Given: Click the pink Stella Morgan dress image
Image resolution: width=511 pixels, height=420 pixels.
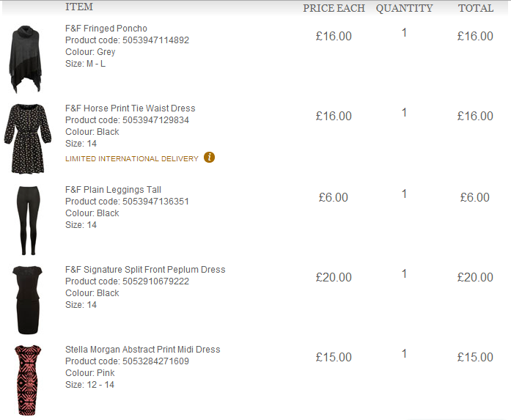Looking at the screenshot, I should (27, 380).
